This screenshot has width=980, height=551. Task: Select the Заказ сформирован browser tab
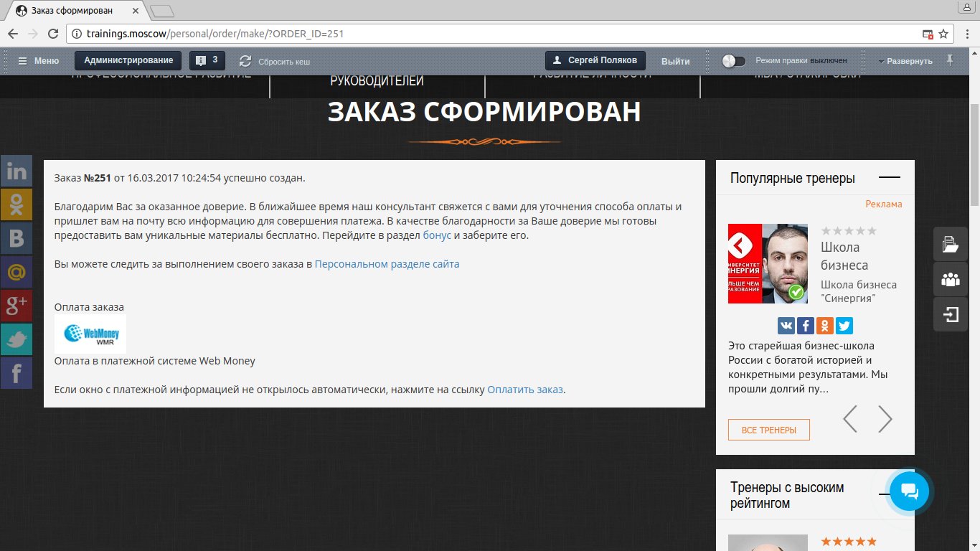(79, 11)
